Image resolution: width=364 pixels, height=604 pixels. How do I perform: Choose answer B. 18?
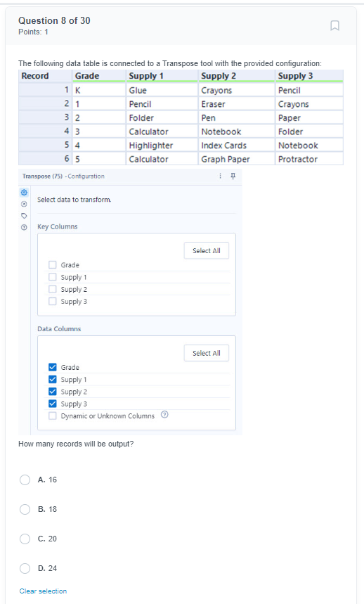pyautogui.click(x=25, y=509)
